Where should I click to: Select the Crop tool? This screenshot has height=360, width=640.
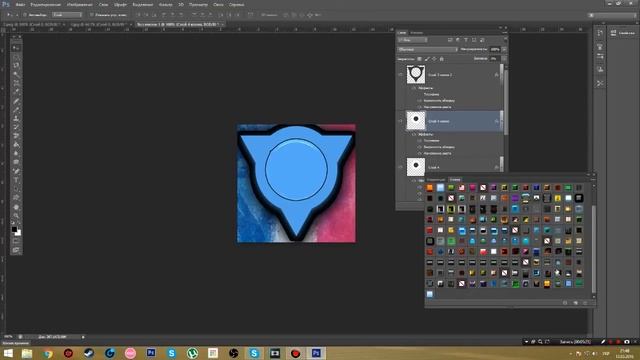(x=16, y=83)
